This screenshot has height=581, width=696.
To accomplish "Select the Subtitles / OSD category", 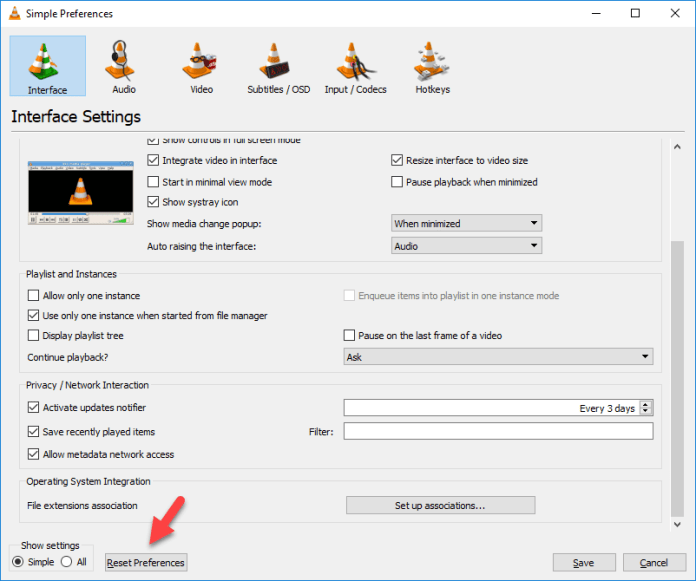I will click(x=278, y=67).
